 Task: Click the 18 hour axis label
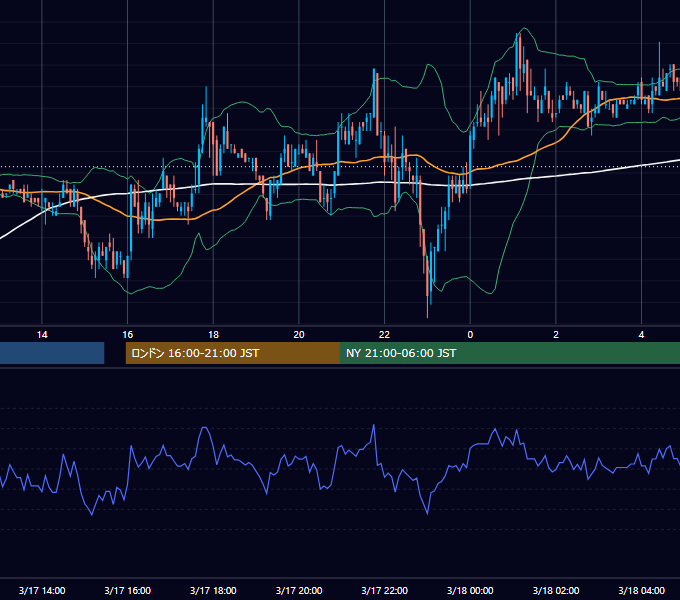(213, 335)
